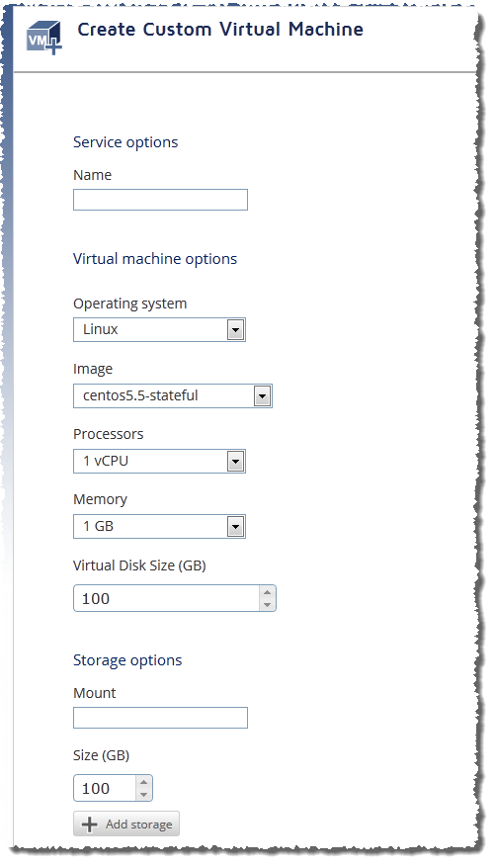The height and width of the screenshot is (868, 495).
Task: Click the Add storage button
Action: pyautogui.click(x=126, y=825)
